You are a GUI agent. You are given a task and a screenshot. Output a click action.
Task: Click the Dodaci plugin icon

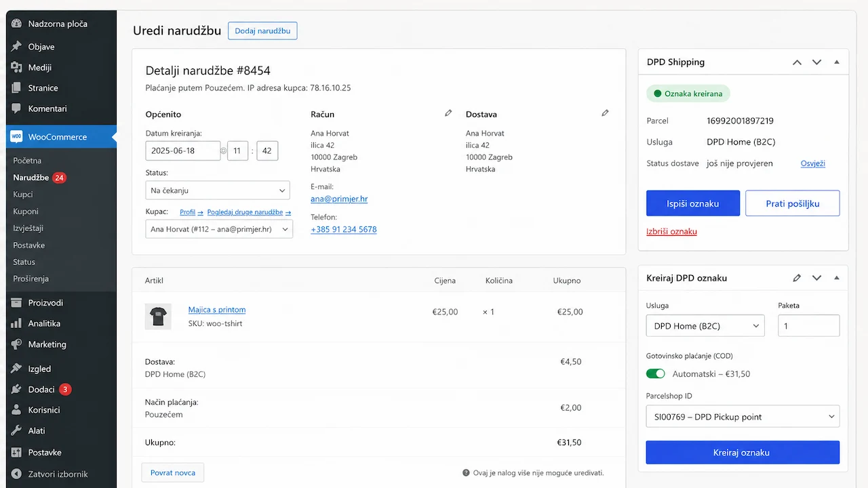[17, 390]
